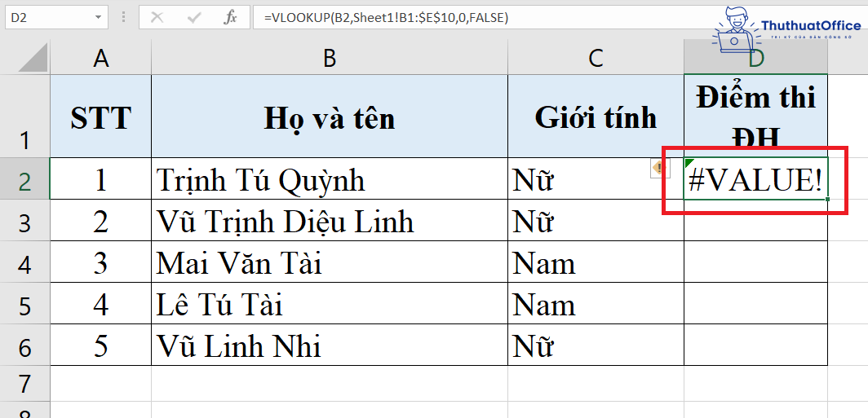Screen dimensions: 868x418
Task: Click the Cancel (X) formula bar icon
Action: (157, 17)
